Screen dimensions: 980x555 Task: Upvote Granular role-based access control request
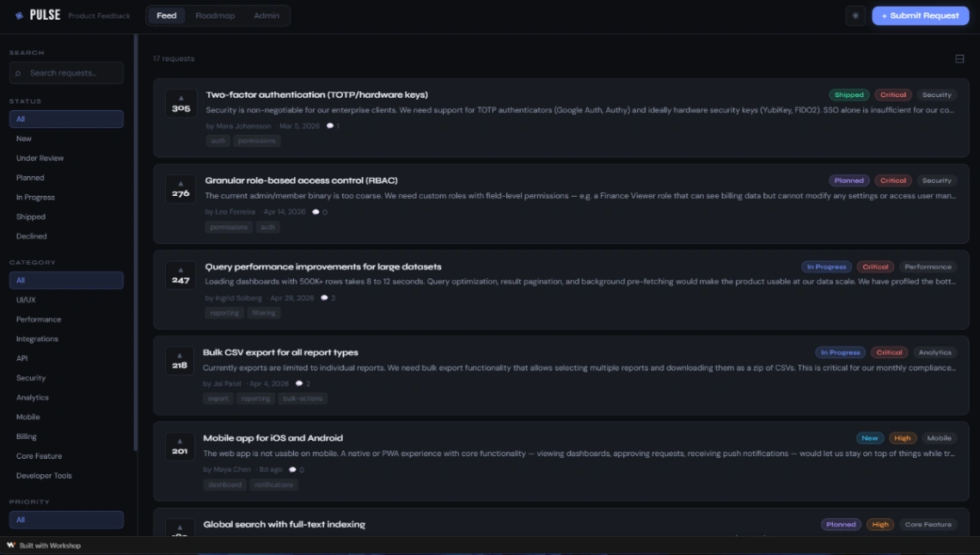[181, 189]
